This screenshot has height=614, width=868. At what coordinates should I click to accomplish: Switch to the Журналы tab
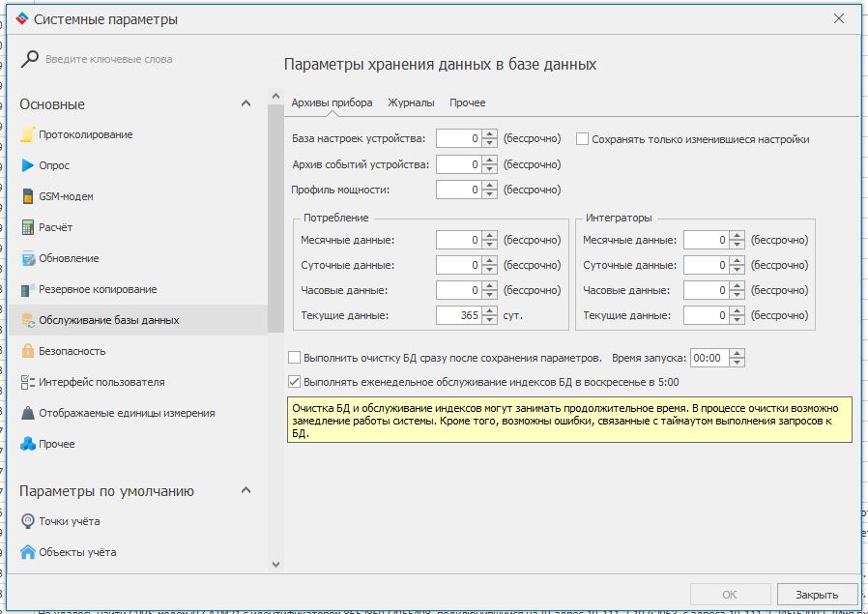411,102
